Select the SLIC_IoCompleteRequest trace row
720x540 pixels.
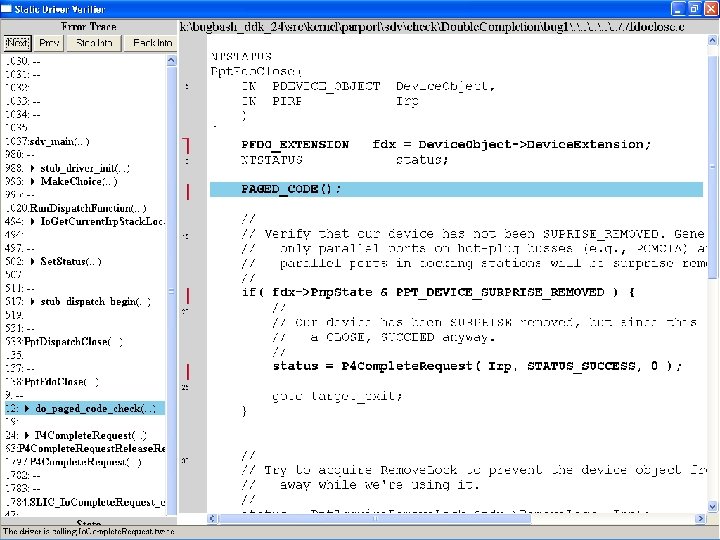(x=85, y=502)
